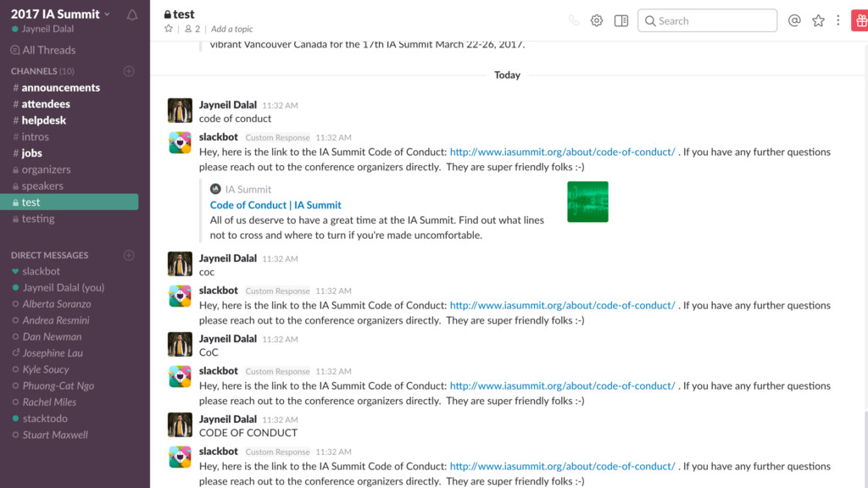This screenshot has height=488, width=868.
Task: Click the CHANNELS section header
Action: [x=42, y=71]
